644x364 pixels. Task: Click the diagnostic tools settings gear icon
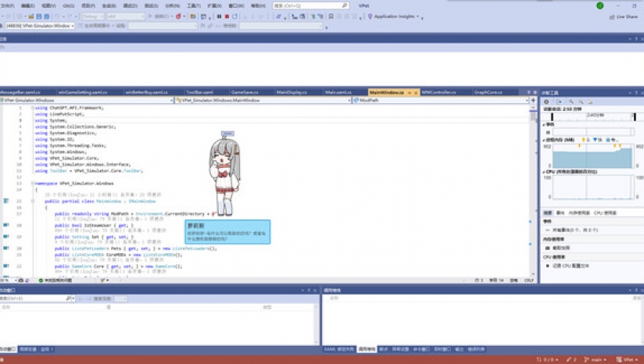tap(546, 102)
